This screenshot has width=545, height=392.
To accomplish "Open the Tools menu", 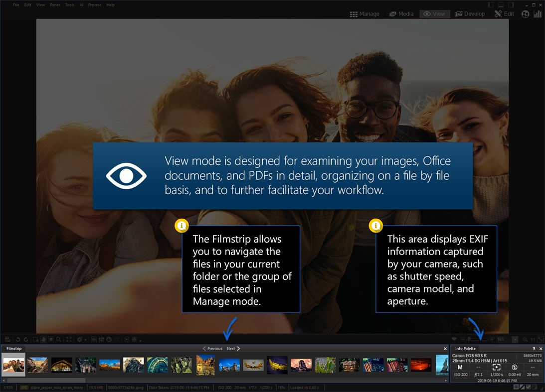I will coord(69,4).
